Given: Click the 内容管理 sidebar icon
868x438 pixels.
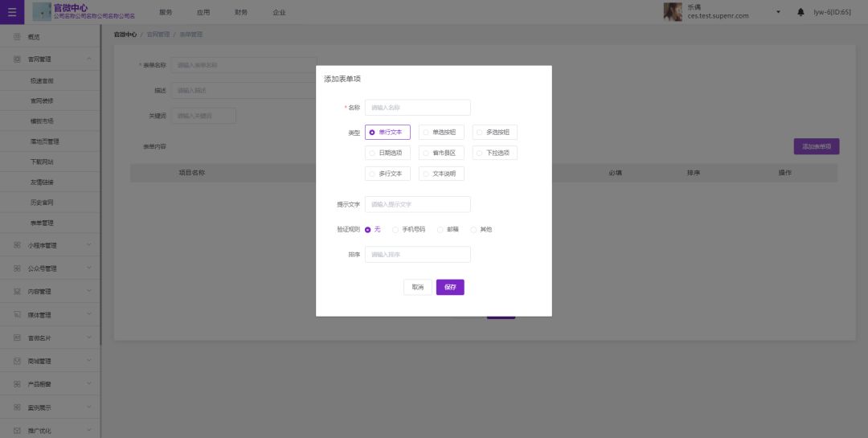Looking at the screenshot, I should click(x=17, y=291).
